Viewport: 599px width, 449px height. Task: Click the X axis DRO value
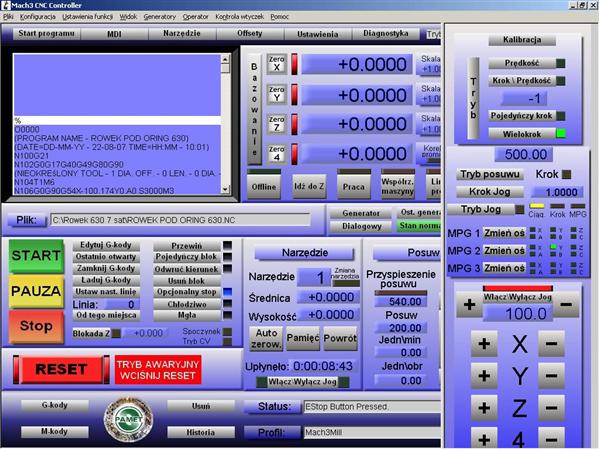pyautogui.click(x=356, y=64)
